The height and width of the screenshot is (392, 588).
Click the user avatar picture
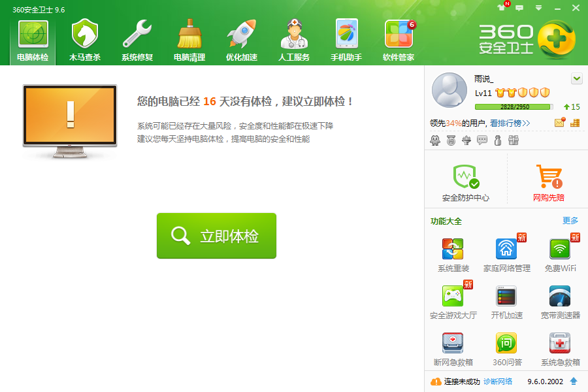pyautogui.click(x=449, y=90)
